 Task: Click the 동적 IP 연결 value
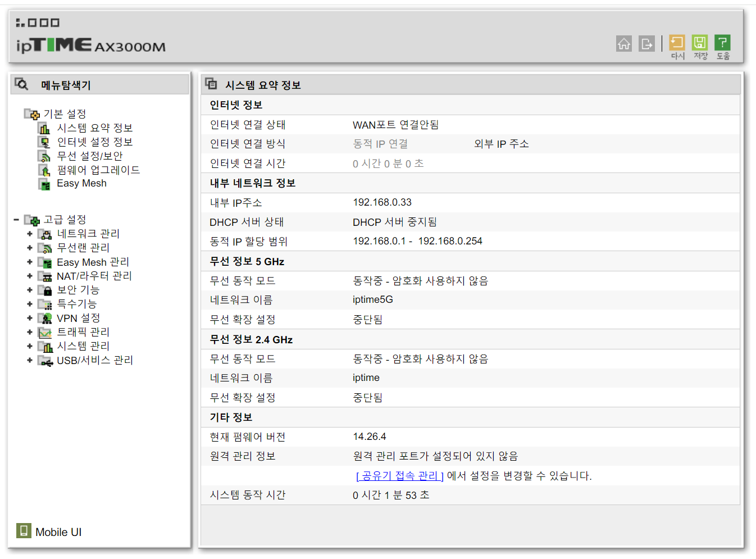tap(380, 144)
